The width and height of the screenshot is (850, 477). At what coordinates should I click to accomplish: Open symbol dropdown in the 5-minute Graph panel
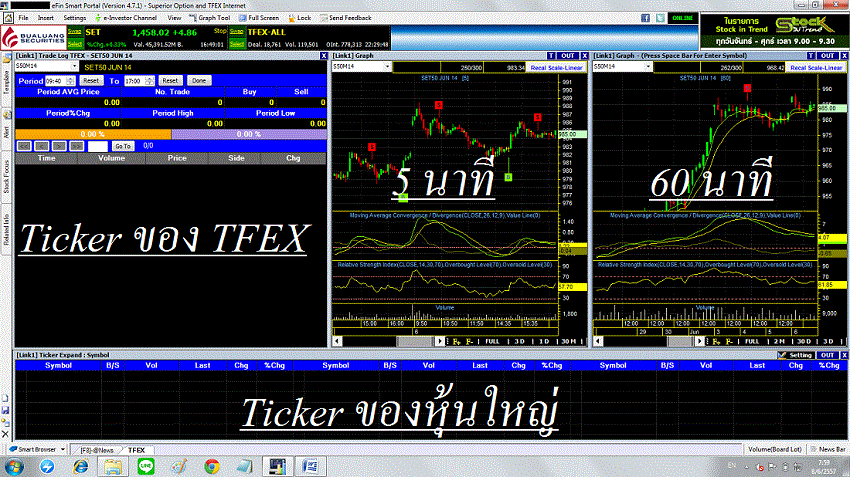click(x=387, y=67)
